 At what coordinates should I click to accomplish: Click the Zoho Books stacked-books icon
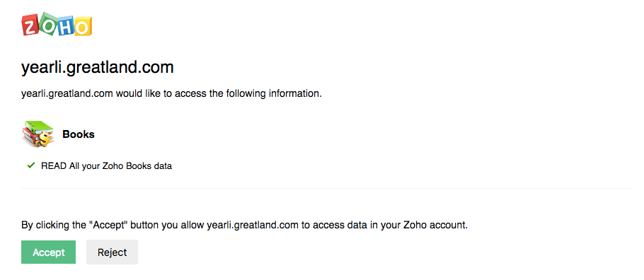click(38, 134)
